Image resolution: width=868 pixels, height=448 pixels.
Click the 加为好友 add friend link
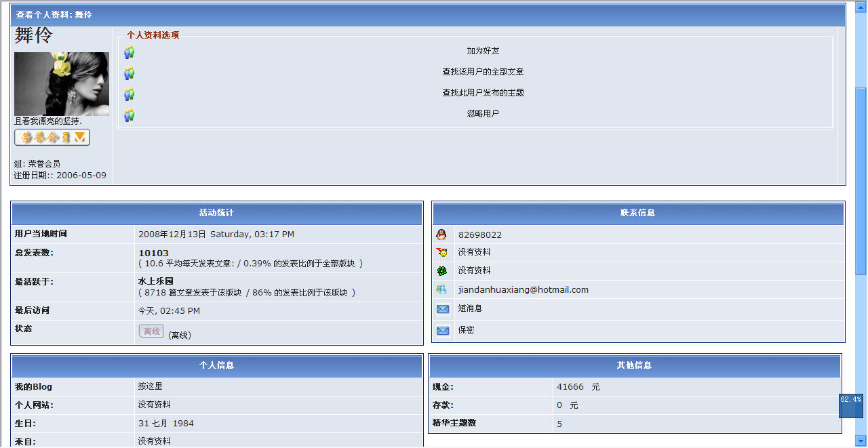[483, 51]
